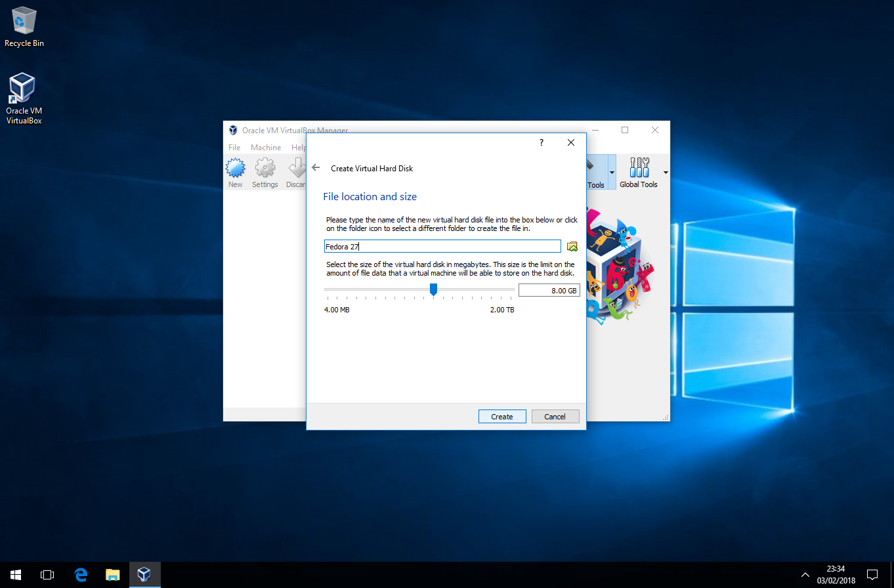The image size is (894, 588).
Task: Click the Cancel button
Action: click(555, 417)
